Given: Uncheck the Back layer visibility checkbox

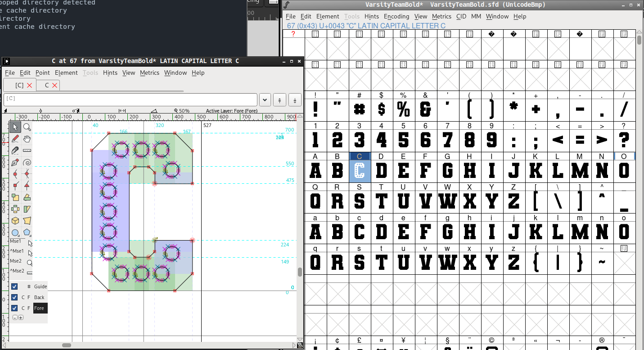Looking at the screenshot, I should [x=14, y=297].
